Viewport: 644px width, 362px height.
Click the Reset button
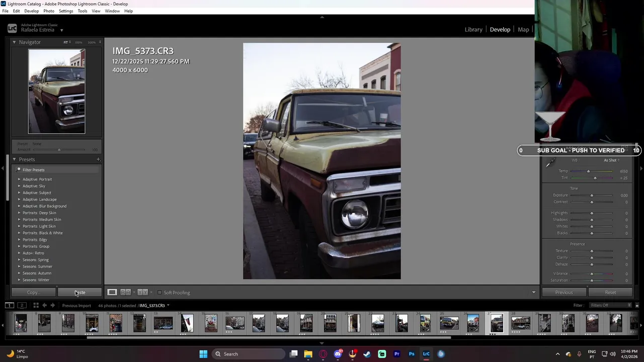click(x=610, y=292)
